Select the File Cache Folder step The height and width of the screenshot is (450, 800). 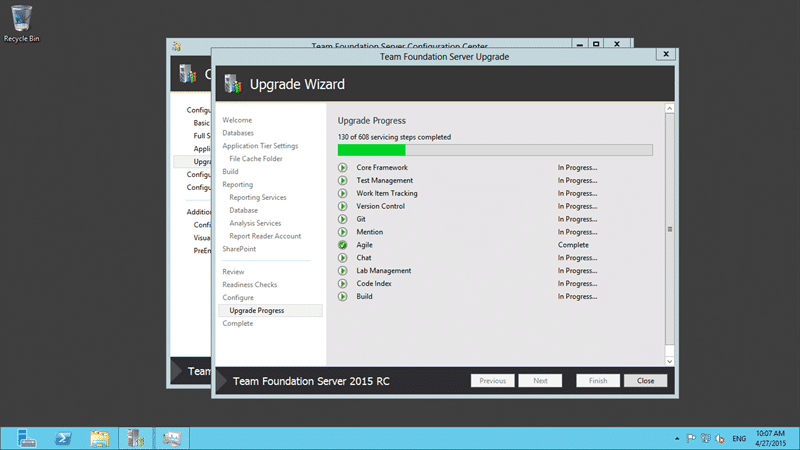256,159
